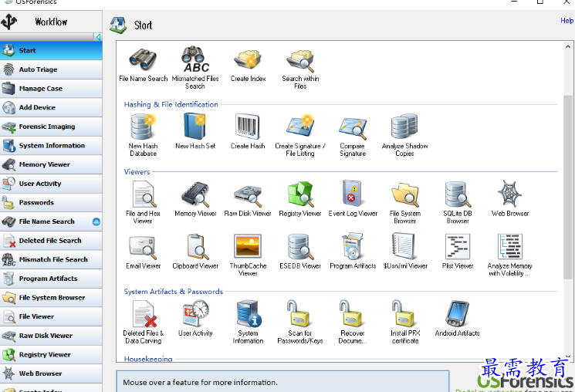Click the New Hash Set icon
Image resolution: width=575 pixels, height=392 pixels.
[x=195, y=127]
